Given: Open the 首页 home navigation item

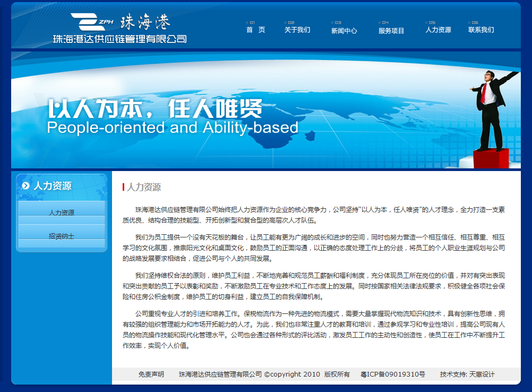Looking at the screenshot, I should [255, 30].
